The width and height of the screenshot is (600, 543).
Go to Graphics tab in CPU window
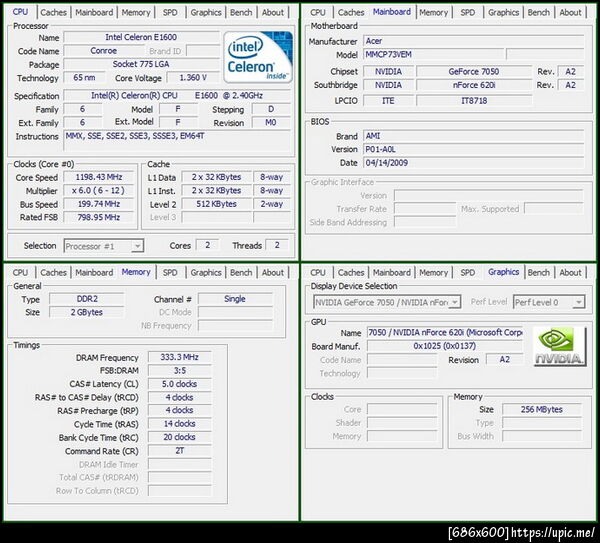[x=206, y=12]
